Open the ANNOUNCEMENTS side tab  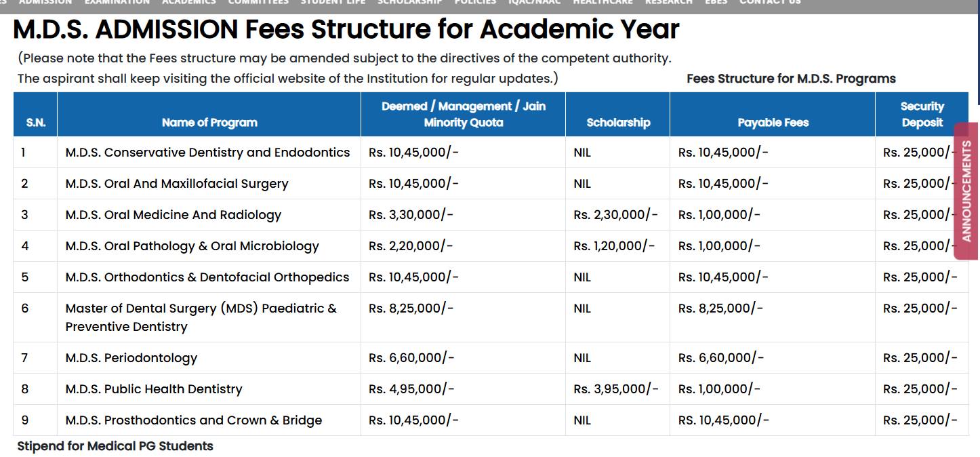(966, 191)
